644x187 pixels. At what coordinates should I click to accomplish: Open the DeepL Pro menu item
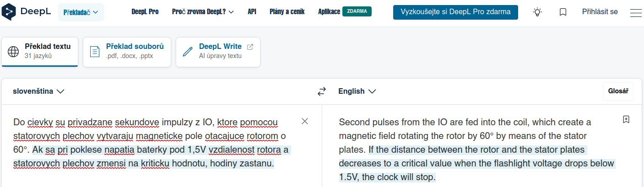pos(145,12)
